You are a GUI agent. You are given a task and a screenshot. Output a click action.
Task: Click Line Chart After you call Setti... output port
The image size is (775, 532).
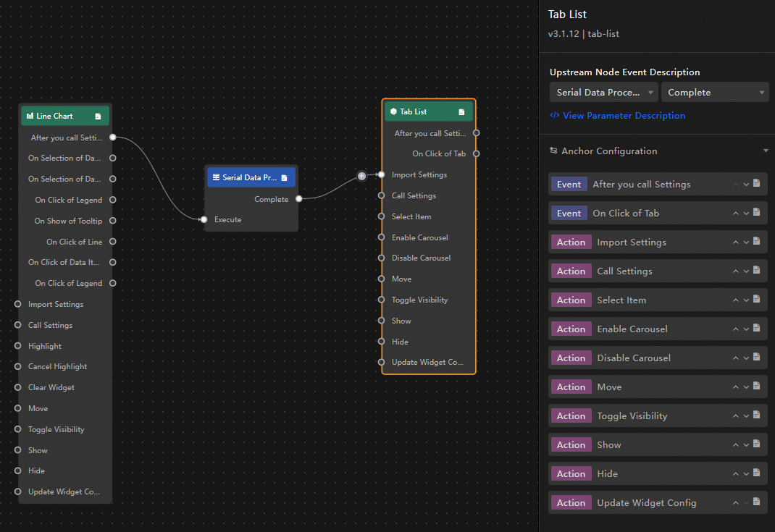pyautogui.click(x=113, y=138)
